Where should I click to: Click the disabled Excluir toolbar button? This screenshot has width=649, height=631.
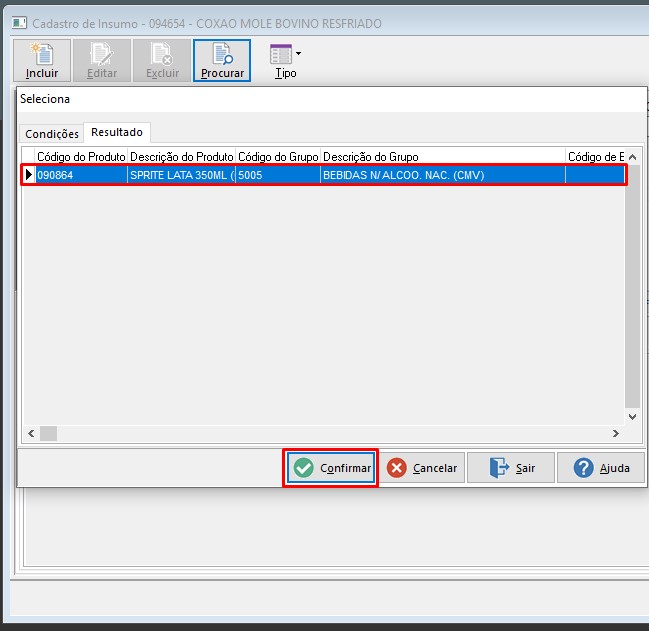pyautogui.click(x=162, y=60)
